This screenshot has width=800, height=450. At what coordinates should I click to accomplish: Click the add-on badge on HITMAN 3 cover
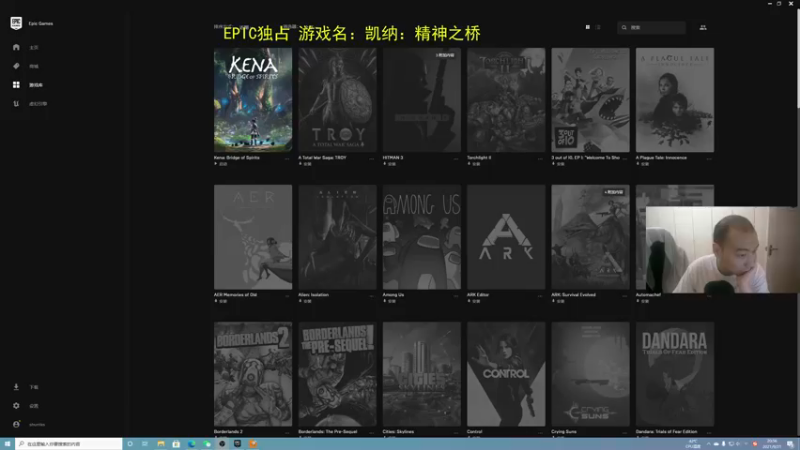tap(444, 55)
